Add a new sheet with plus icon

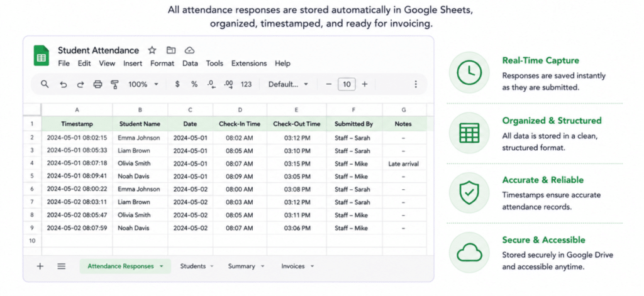point(40,266)
